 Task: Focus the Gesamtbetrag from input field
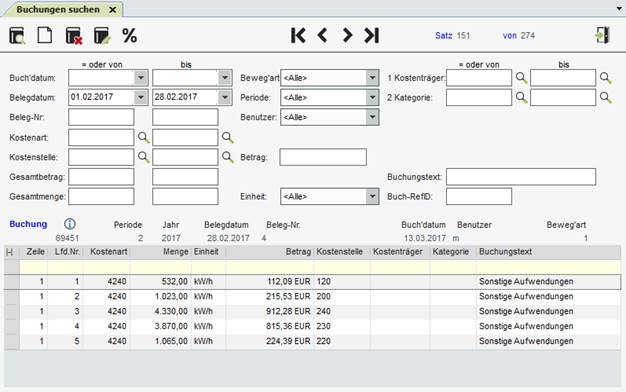click(x=101, y=177)
